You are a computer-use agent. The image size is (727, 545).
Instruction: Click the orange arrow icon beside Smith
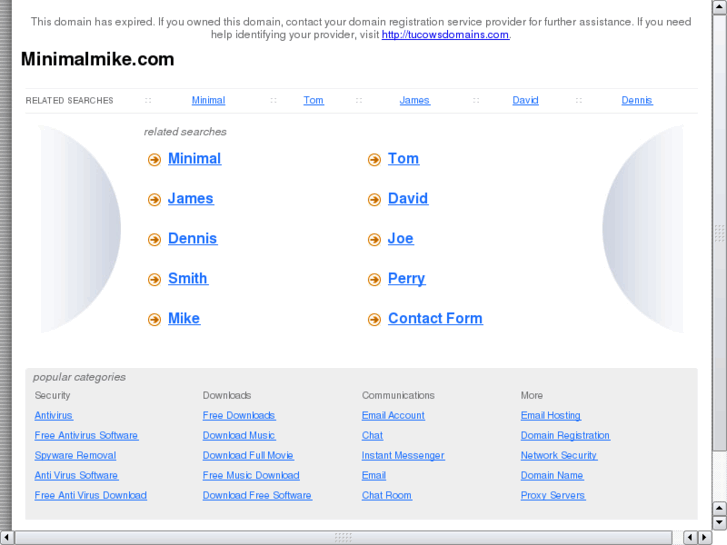(x=154, y=280)
